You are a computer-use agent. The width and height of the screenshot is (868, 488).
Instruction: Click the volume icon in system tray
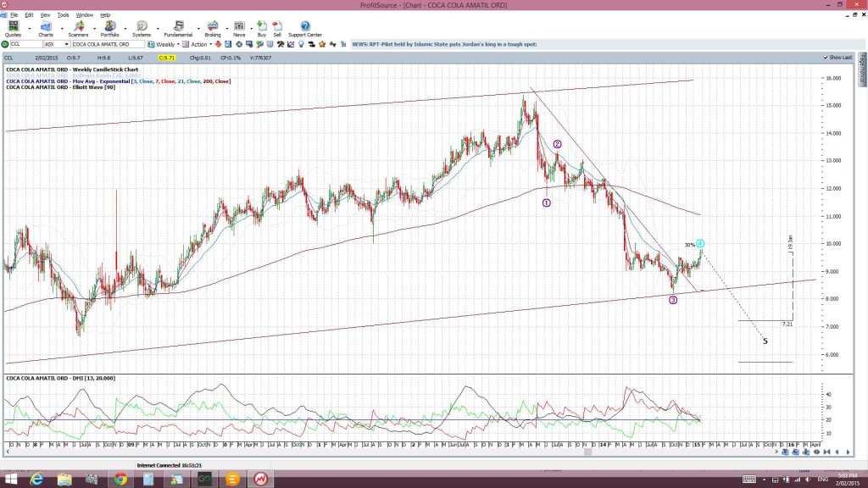[x=808, y=480]
